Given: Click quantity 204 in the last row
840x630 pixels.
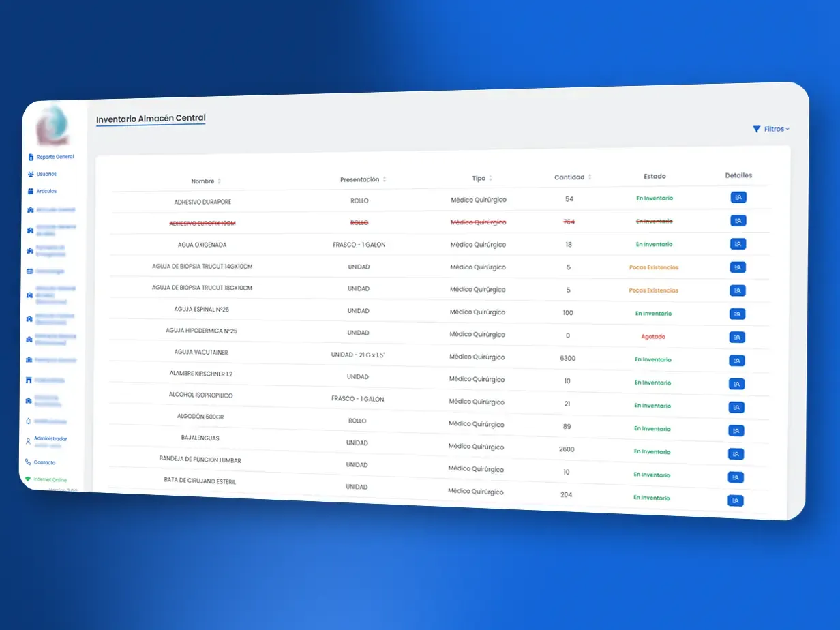Looking at the screenshot, I should click(x=567, y=495).
